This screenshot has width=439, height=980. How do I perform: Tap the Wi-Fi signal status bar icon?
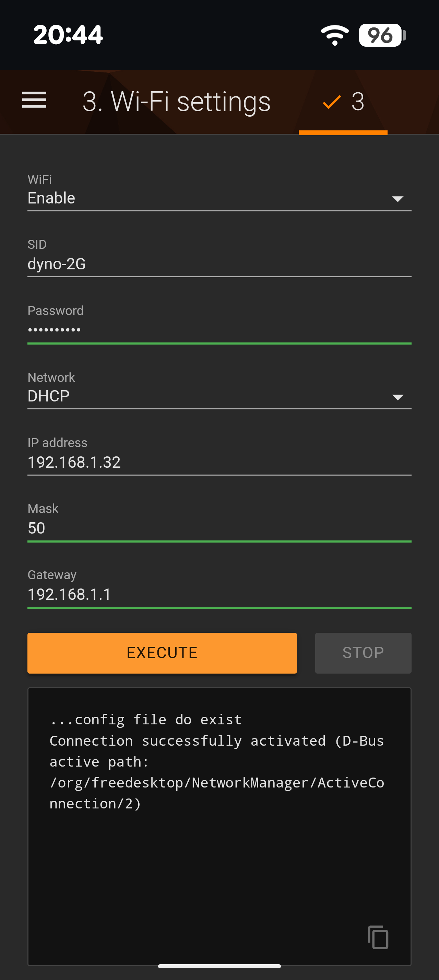pos(334,35)
